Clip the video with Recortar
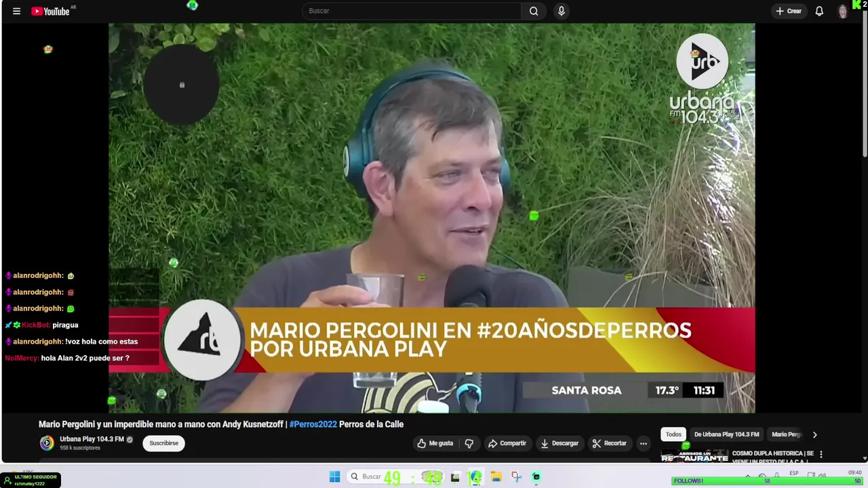The width and height of the screenshot is (868, 488). coord(610,443)
